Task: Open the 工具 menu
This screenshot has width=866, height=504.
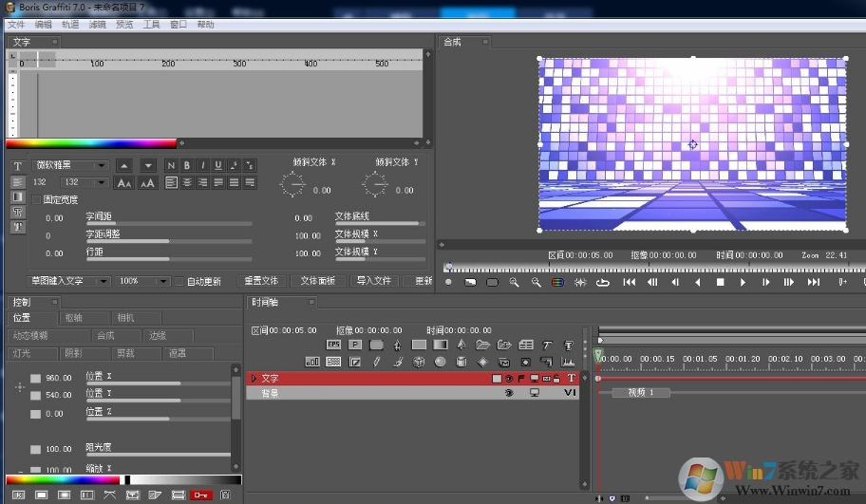Action: (x=151, y=25)
